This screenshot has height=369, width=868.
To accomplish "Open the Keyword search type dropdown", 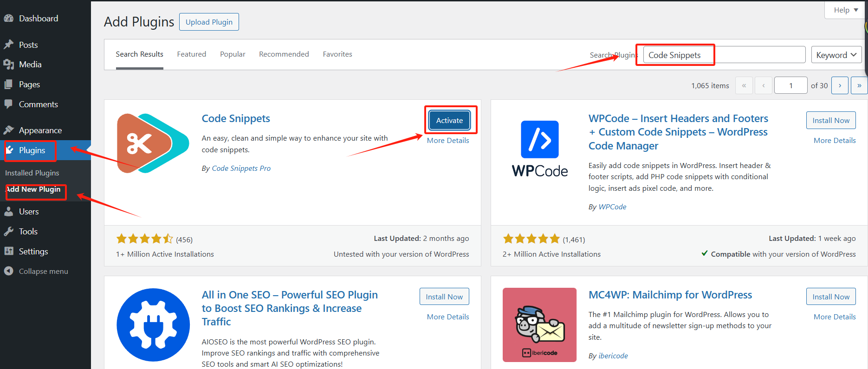I will (836, 55).
